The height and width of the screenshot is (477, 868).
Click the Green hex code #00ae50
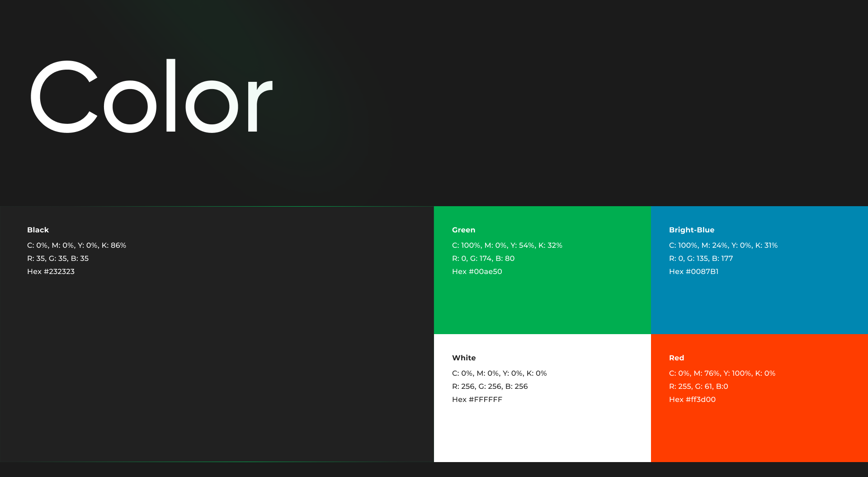(x=477, y=271)
